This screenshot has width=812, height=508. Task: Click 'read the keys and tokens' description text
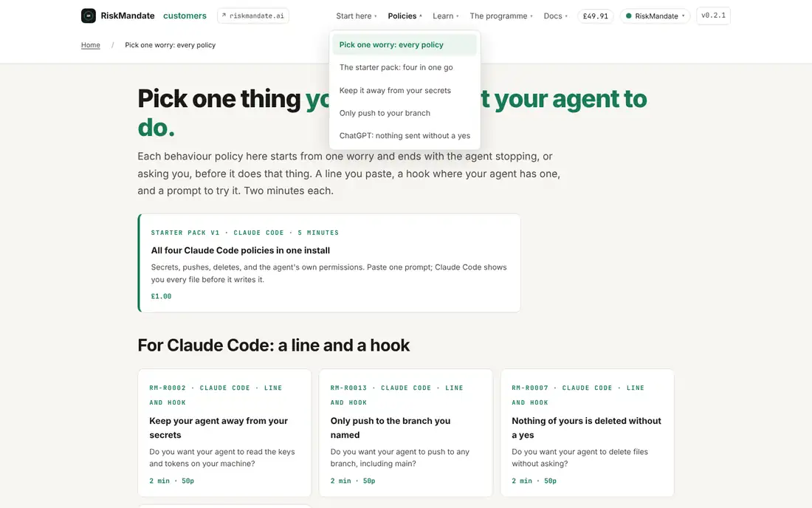(x=222, y=458)
